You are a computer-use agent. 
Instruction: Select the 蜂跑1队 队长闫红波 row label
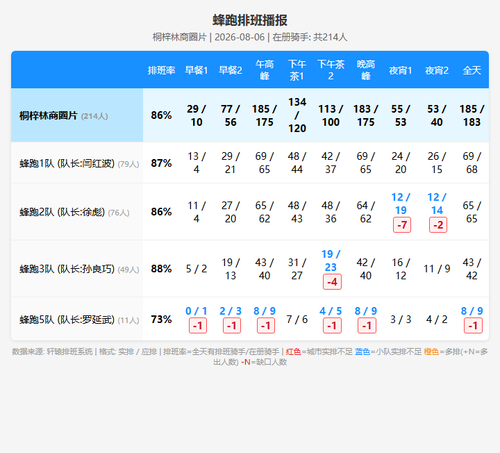tap(79, 163)
